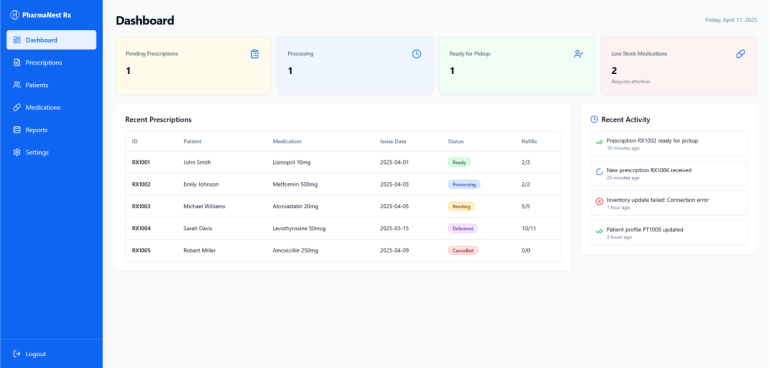
Task: Click the PharmaNest Rx logo icon
Action: click(15, 15)
